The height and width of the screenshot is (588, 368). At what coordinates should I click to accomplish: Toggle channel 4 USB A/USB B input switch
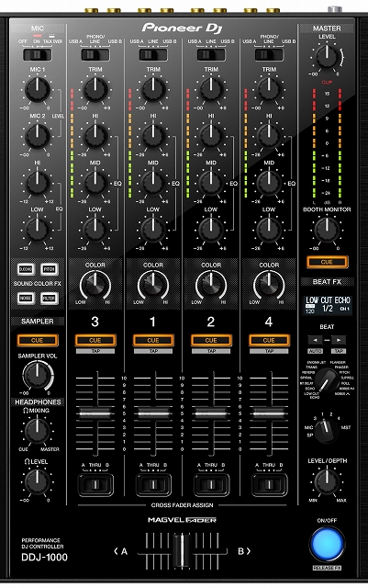(269, 55)
